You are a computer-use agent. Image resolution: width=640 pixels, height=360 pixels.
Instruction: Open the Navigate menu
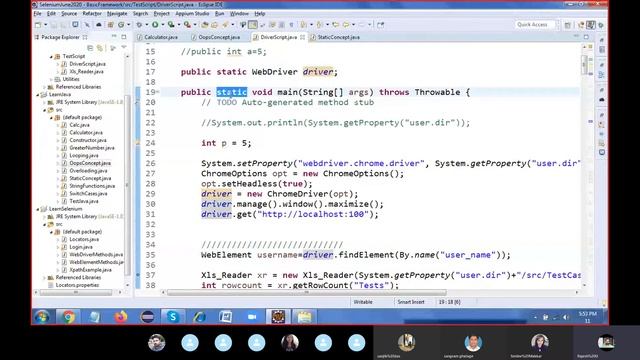point(117,13)
